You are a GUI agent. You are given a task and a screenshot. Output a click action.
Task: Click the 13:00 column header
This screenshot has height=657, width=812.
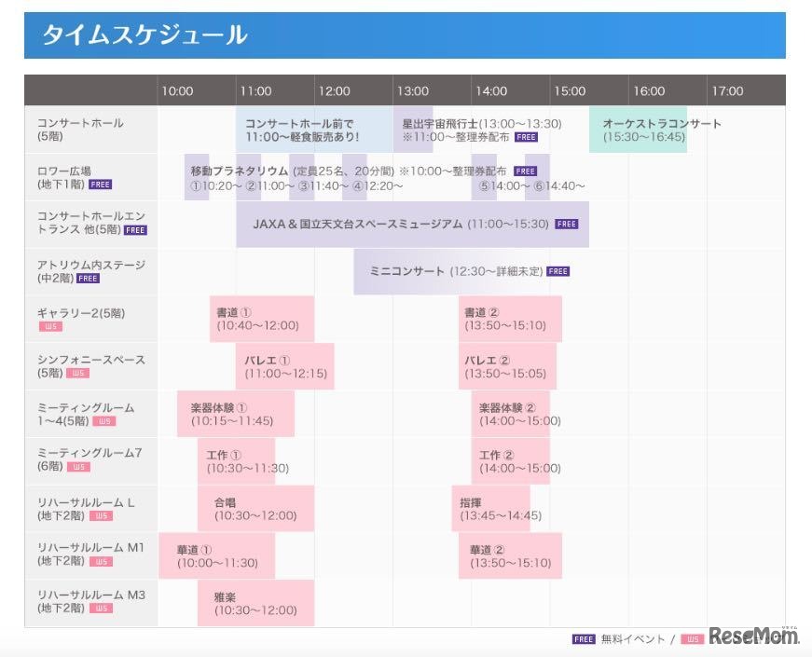(x=413, y=91)
